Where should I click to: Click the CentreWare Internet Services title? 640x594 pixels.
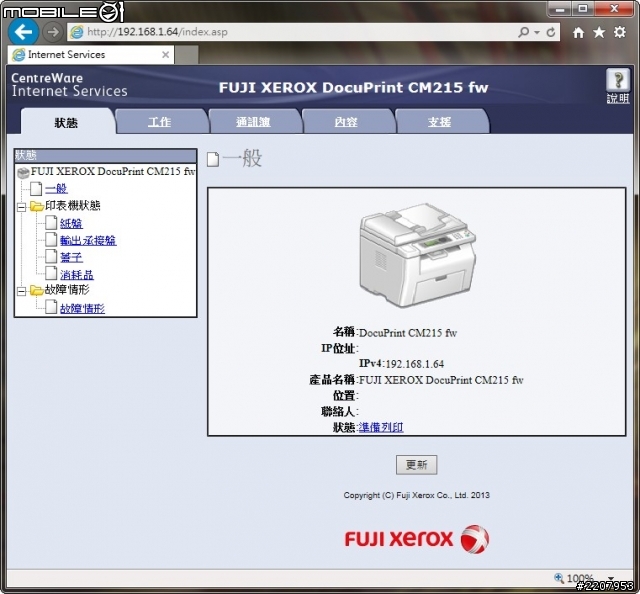(x=69, y=85)
